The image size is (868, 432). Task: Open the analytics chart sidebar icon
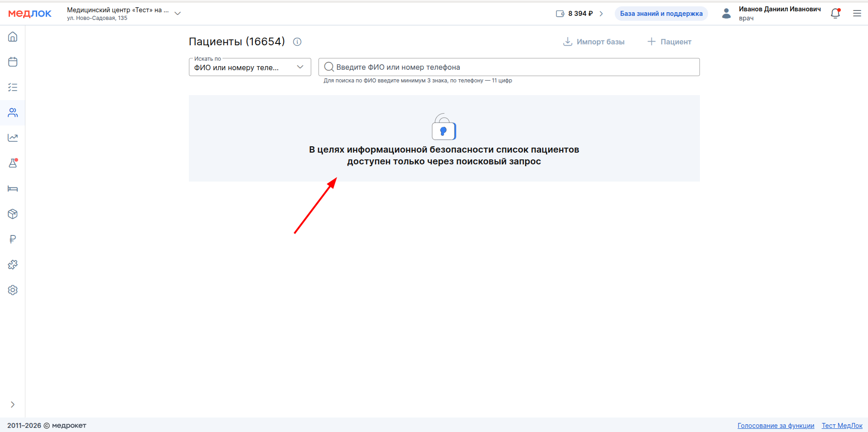click(x=13, y=138)
